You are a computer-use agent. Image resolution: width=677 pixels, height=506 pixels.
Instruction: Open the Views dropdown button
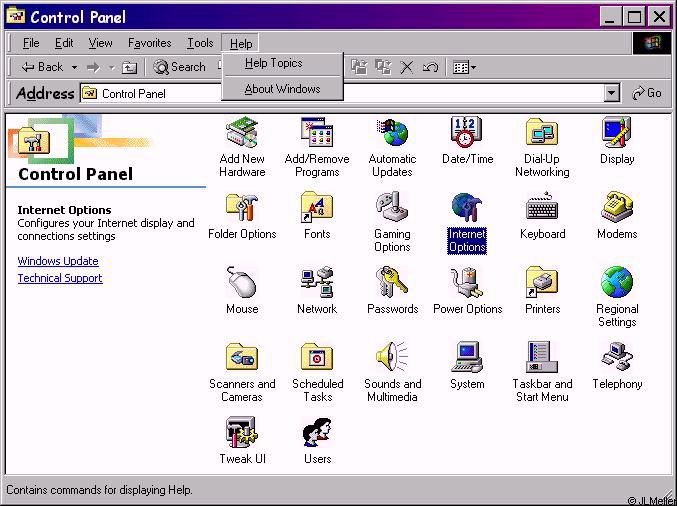tap(465, 68)
